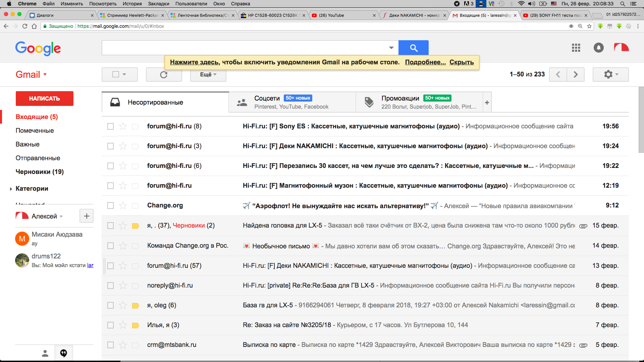The width and height of the screenshot is (644, 362).
Task: Star the Change.org Аэрофлот email
Action: point(123,205)
